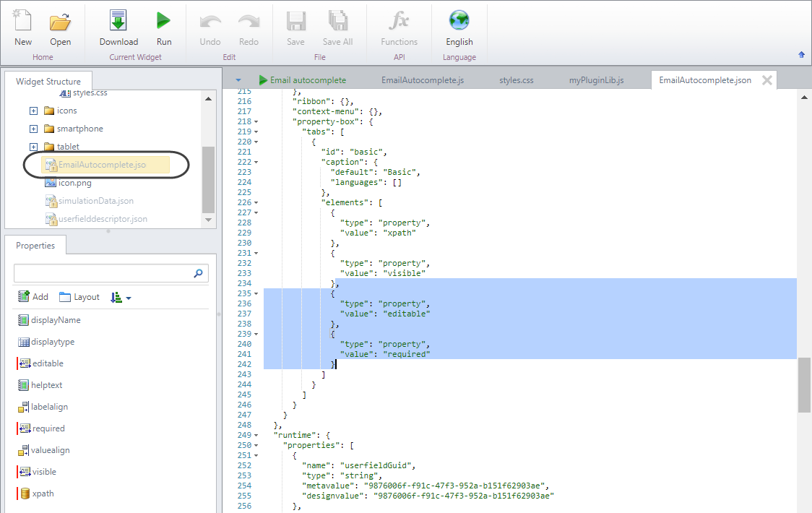Open the API Functions icon

click(x=399, y=21)
